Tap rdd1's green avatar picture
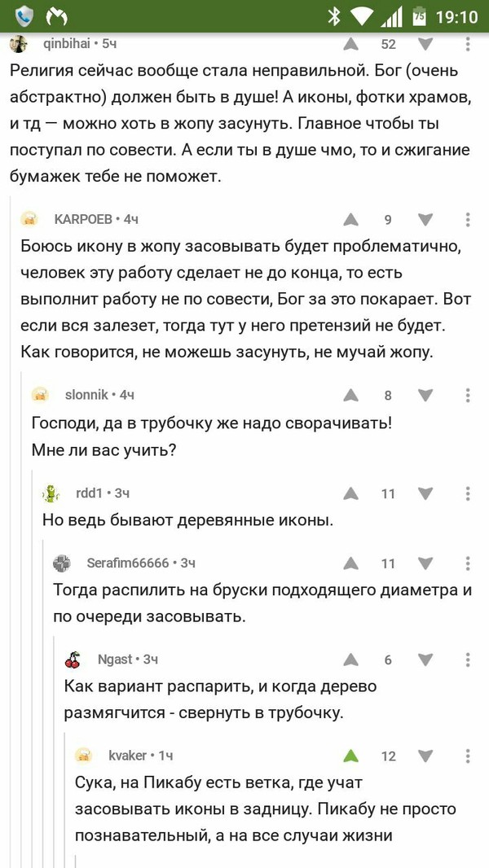The image size is (489, 868). [51, 493]
